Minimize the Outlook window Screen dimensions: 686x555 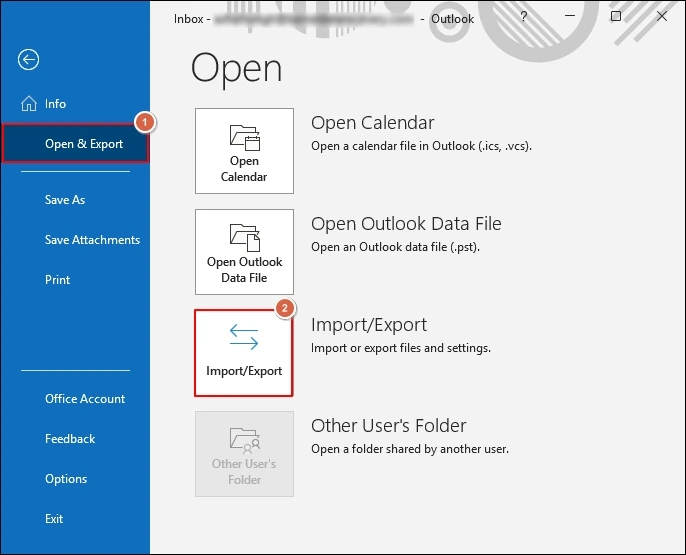570,16
